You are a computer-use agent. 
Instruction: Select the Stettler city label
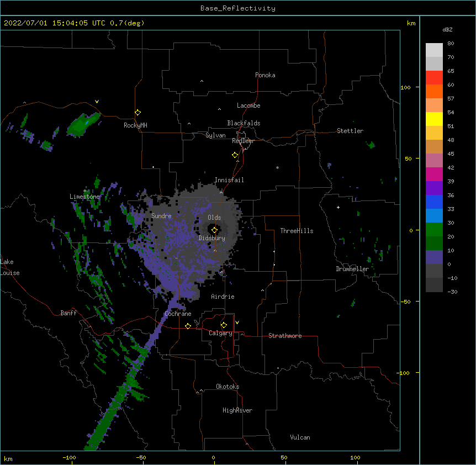350,131
